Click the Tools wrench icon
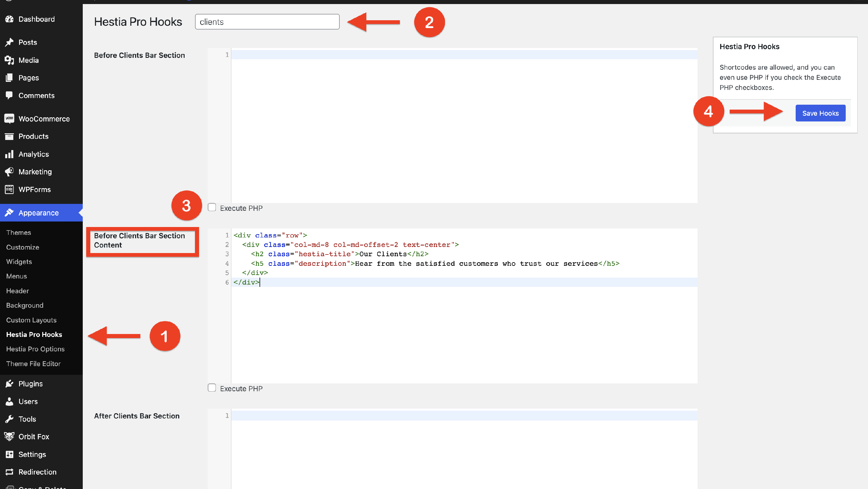The image size is (868, 489). coord(9,419)
